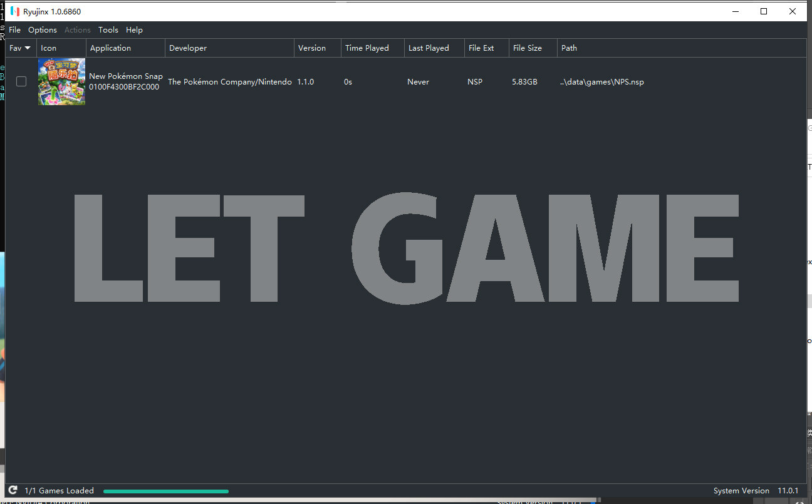Select the New Pokémon Snap game icon

61,81
